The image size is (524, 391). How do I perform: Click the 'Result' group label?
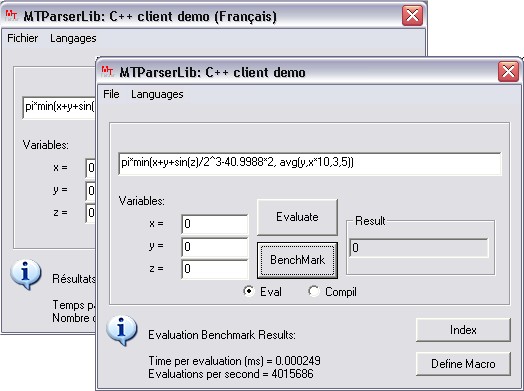point(370,221)
